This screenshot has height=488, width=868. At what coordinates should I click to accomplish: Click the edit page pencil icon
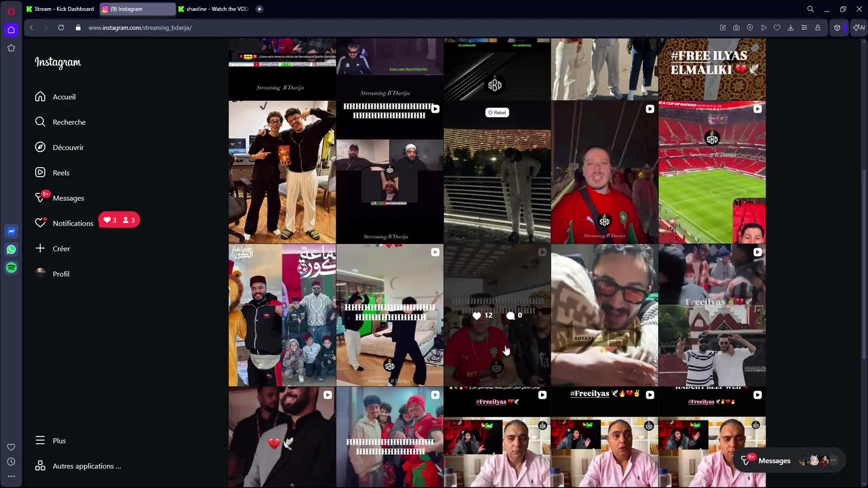(723, 28)
